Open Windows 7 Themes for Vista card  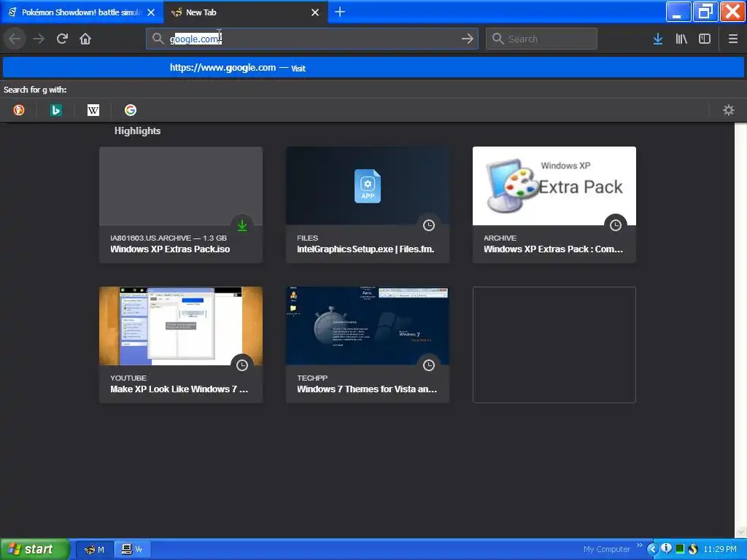coord(368,345)
